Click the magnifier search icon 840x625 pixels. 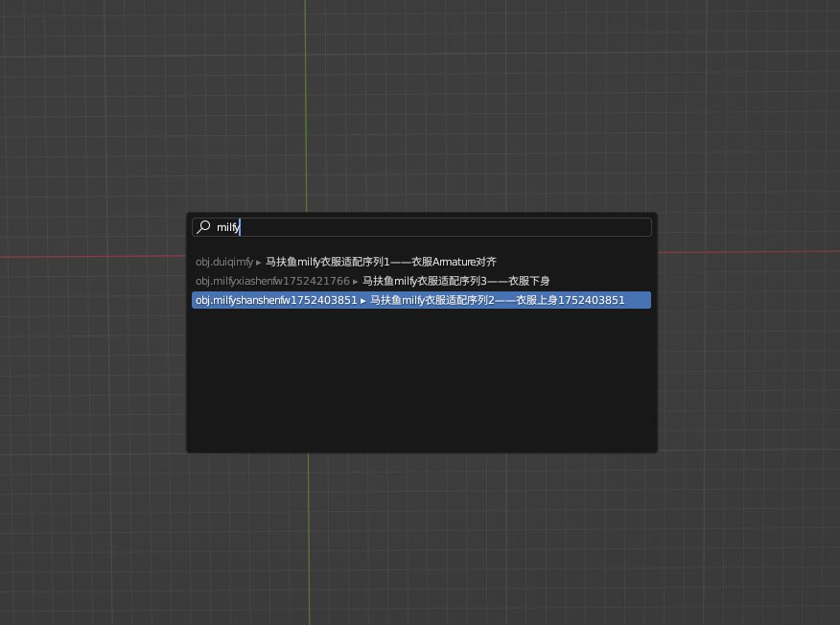pos(203,226)
